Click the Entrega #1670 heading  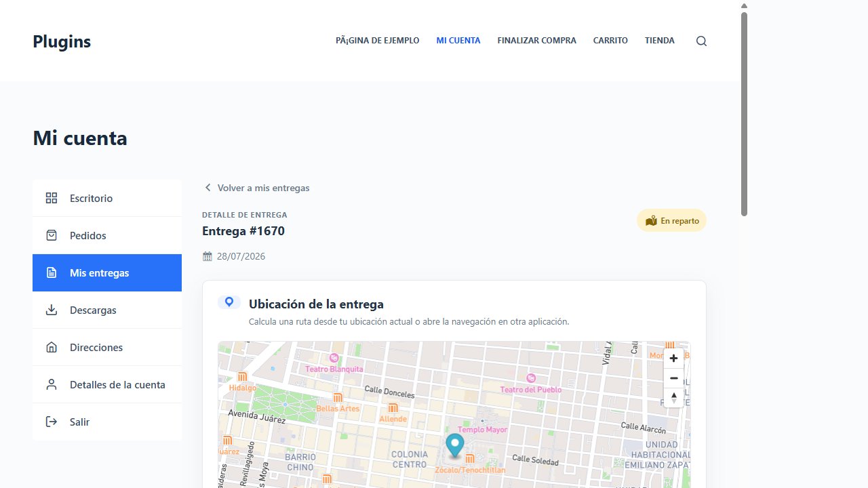pyautogui.click(x=243, y=231)
